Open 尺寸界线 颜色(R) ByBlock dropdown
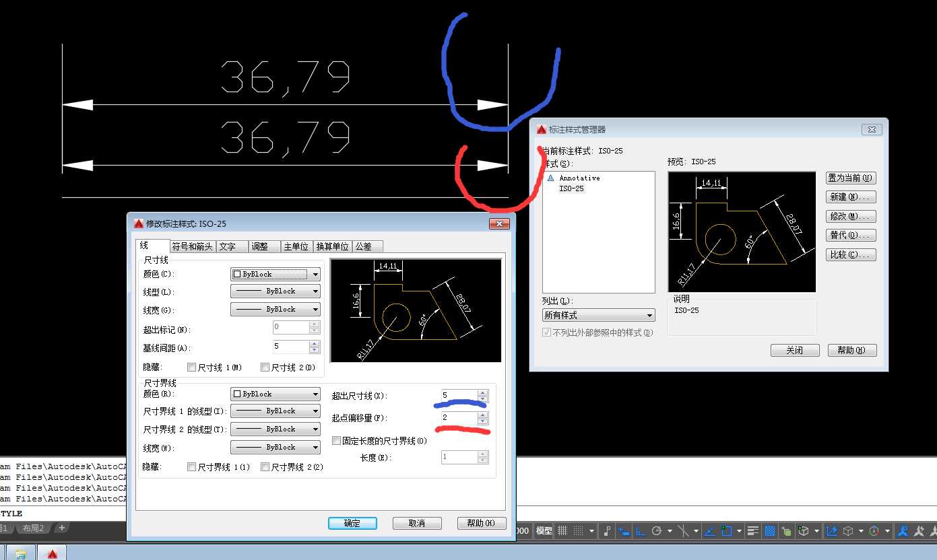 pyautogui.click(x=275, y=394)
